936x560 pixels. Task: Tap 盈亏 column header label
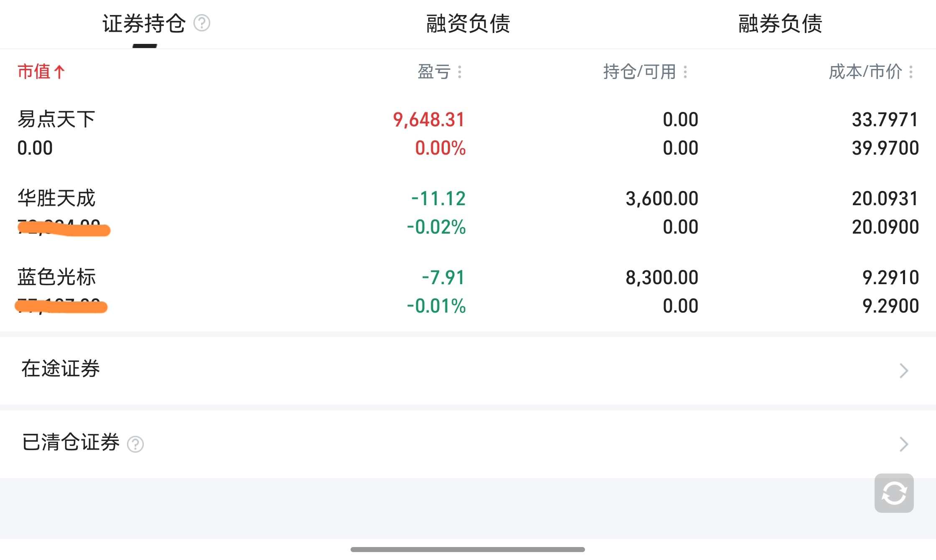(434, 72)
